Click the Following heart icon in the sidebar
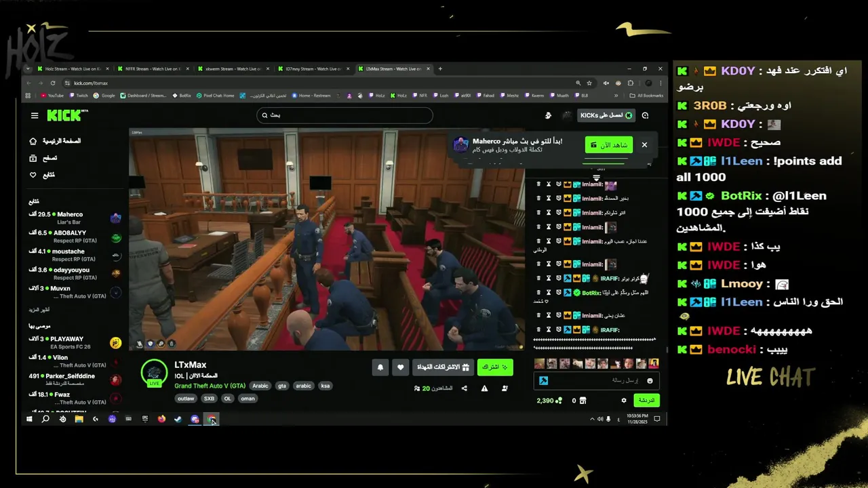This screenshot has width=868, height=488. tap(33, 175)
